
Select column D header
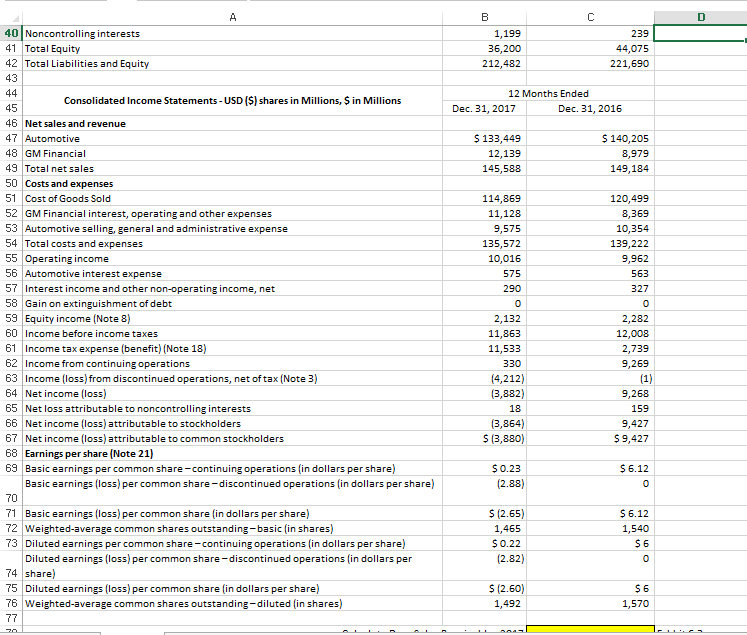[x=700, y=17]
